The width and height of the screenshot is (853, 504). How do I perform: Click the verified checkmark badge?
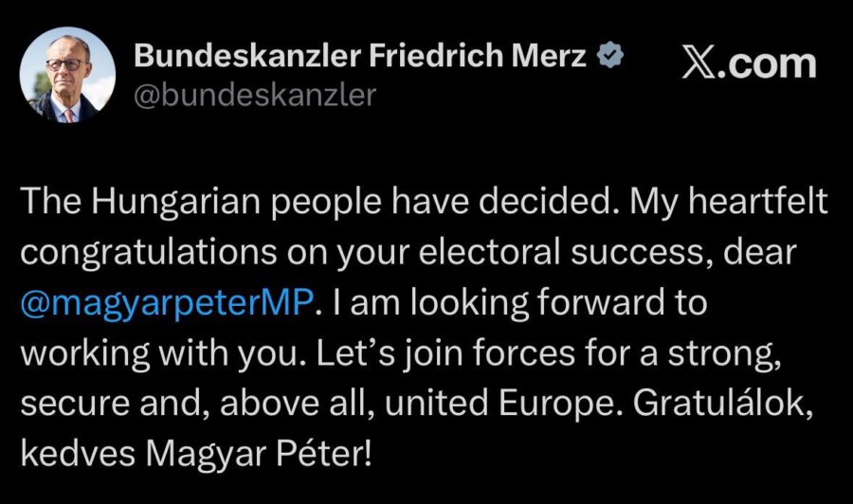(608, 58)
